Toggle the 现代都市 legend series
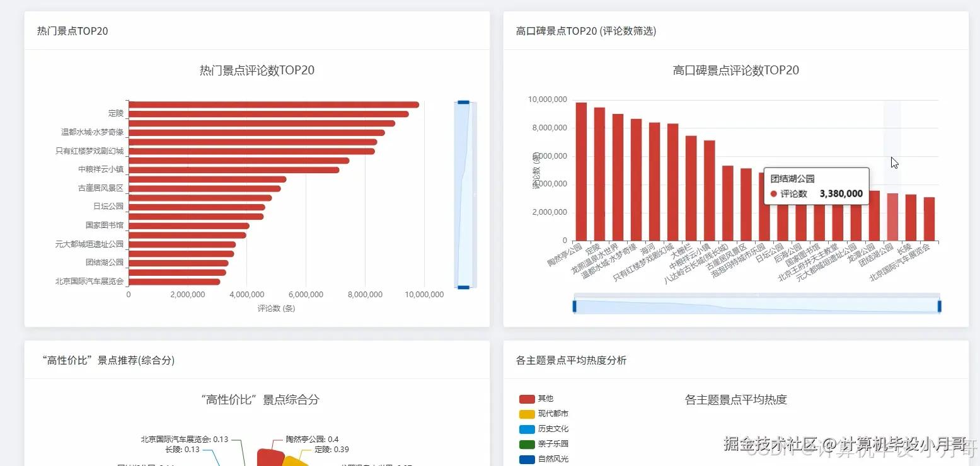This screenshot has height=466, width=980. click(544, 414)
